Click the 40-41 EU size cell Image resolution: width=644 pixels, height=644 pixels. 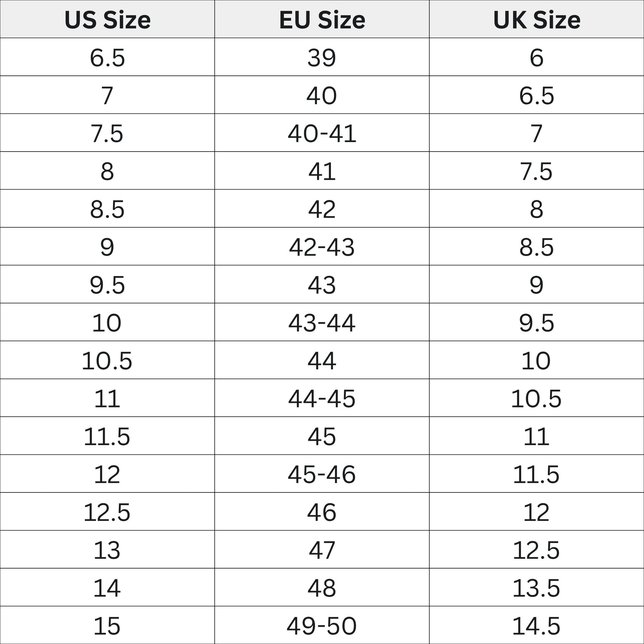click(322, 133)
